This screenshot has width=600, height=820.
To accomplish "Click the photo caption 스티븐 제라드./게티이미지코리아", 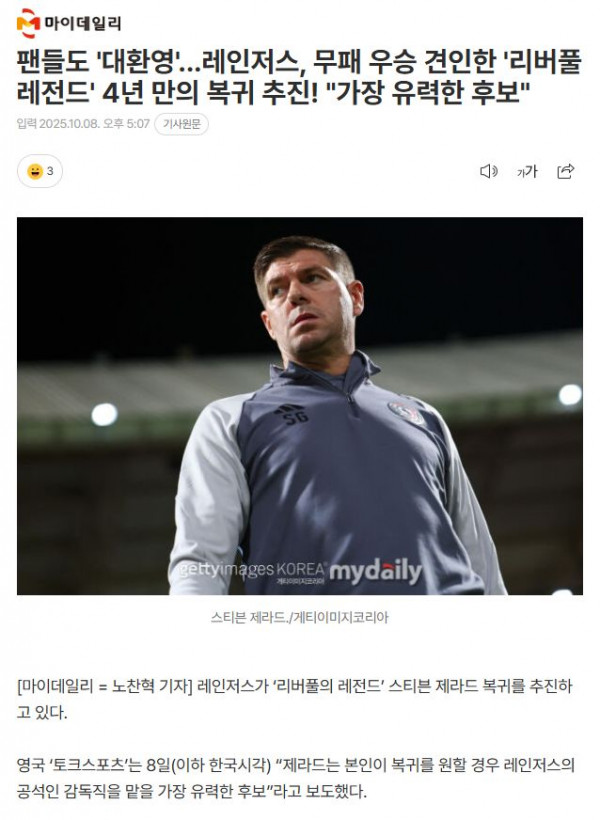I will [300, 618].
